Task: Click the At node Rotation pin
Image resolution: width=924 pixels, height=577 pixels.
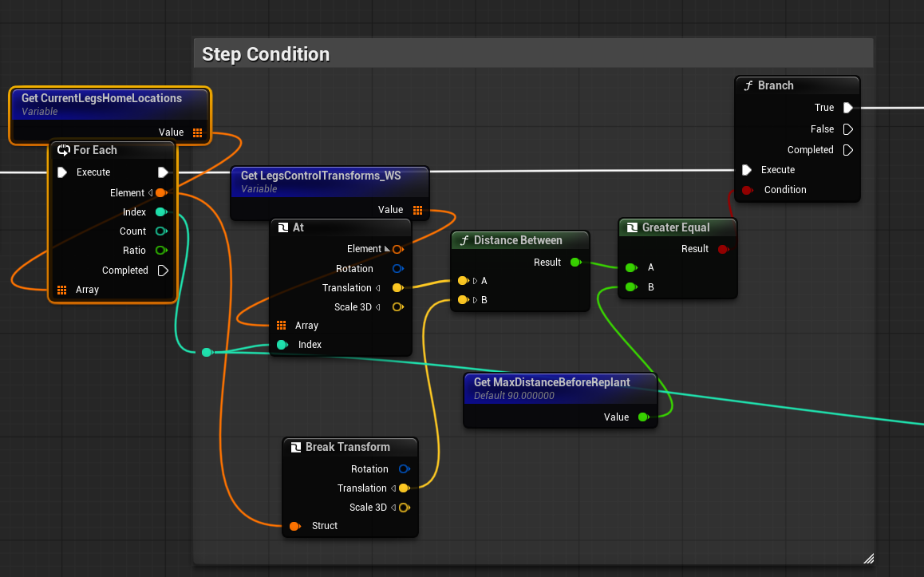Action: (398, 269)
